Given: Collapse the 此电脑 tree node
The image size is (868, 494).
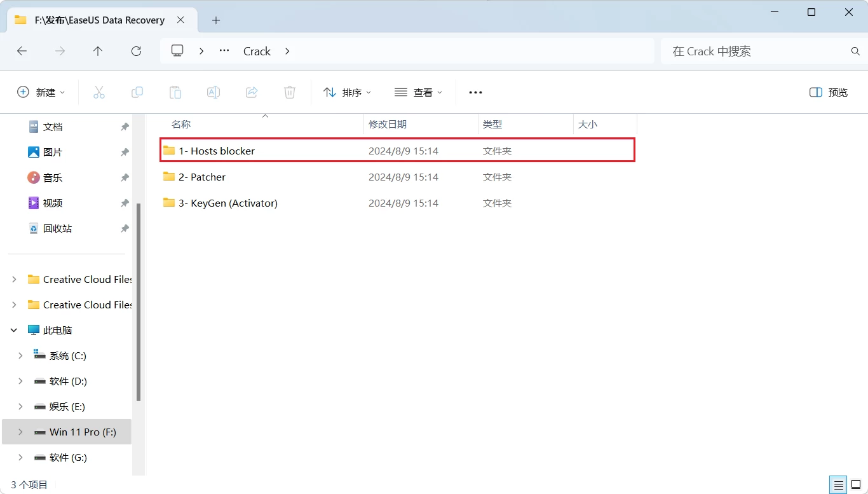Looking at the screenshot, I should pyautogui.click(x=14, y=331).
